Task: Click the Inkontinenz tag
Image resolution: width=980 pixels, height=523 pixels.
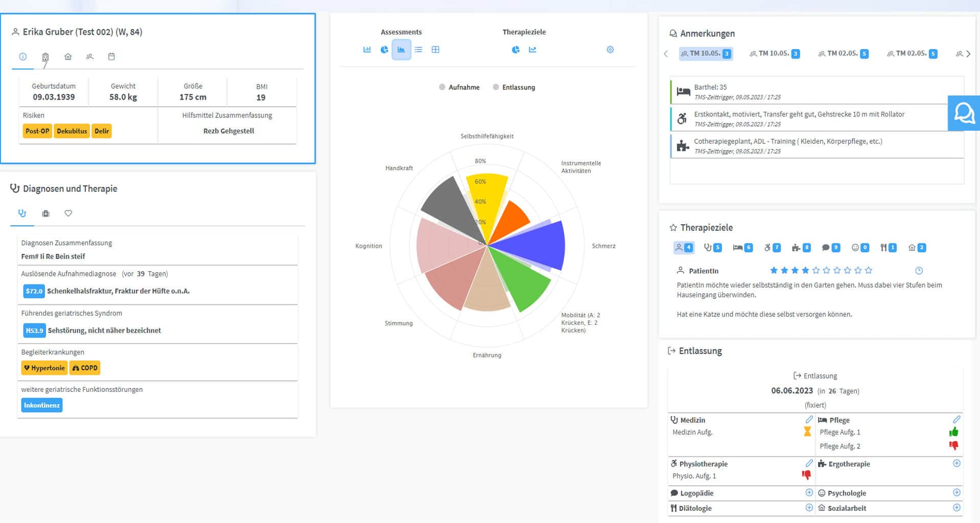Action: tap(42, 405)
